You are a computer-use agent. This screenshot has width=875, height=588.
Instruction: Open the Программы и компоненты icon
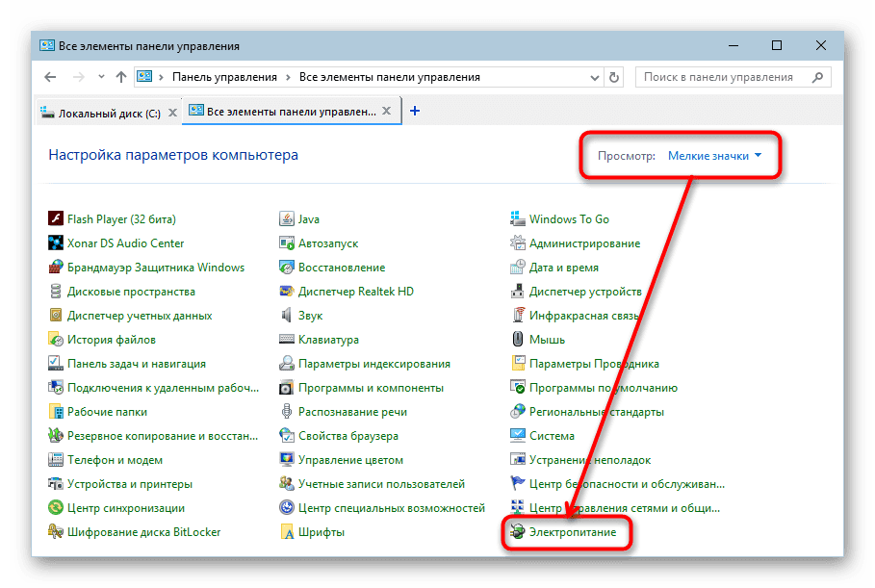286,387
